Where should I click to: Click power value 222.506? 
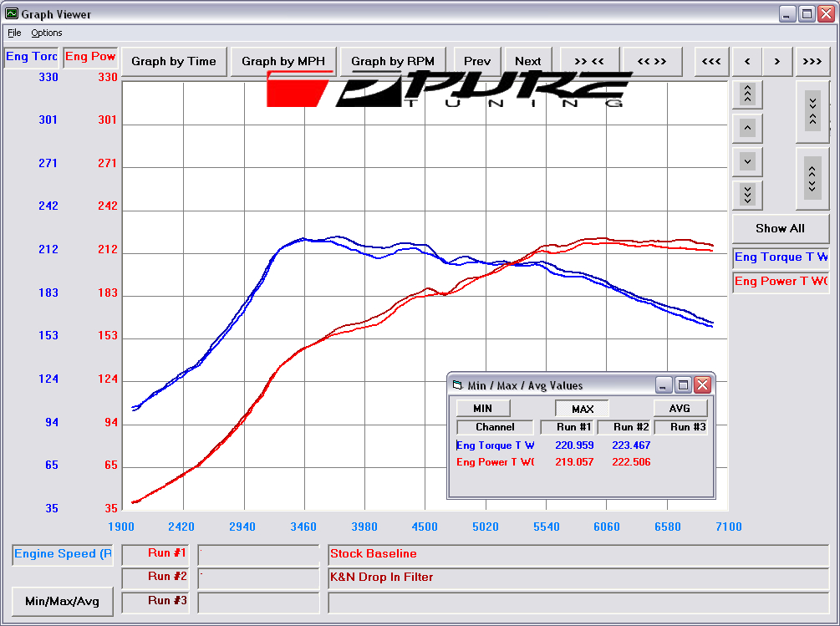[x=631, y=461]
